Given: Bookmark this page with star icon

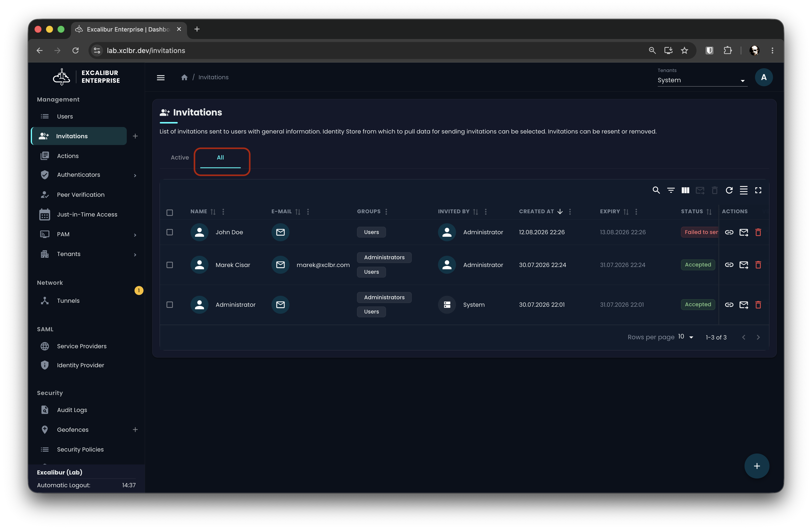Looking at the screenshot, I should point(684,50).
